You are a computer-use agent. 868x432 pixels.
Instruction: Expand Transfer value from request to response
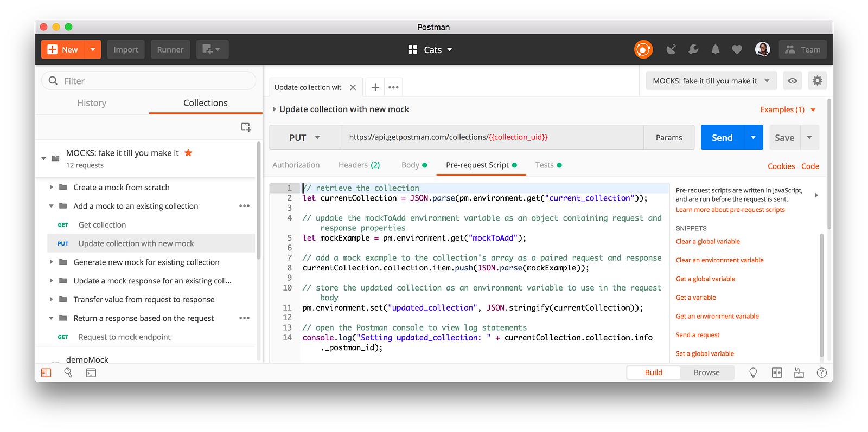point(51,299)
